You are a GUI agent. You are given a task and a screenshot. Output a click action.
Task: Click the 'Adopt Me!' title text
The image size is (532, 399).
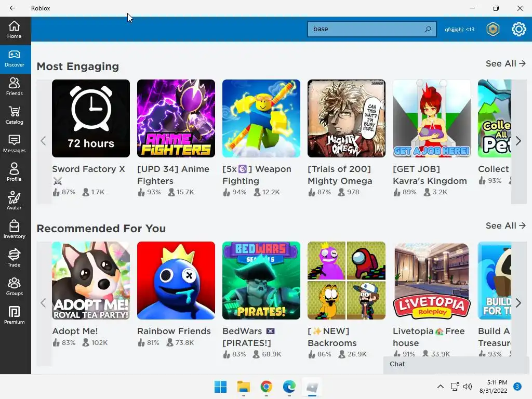pos(75,331)
